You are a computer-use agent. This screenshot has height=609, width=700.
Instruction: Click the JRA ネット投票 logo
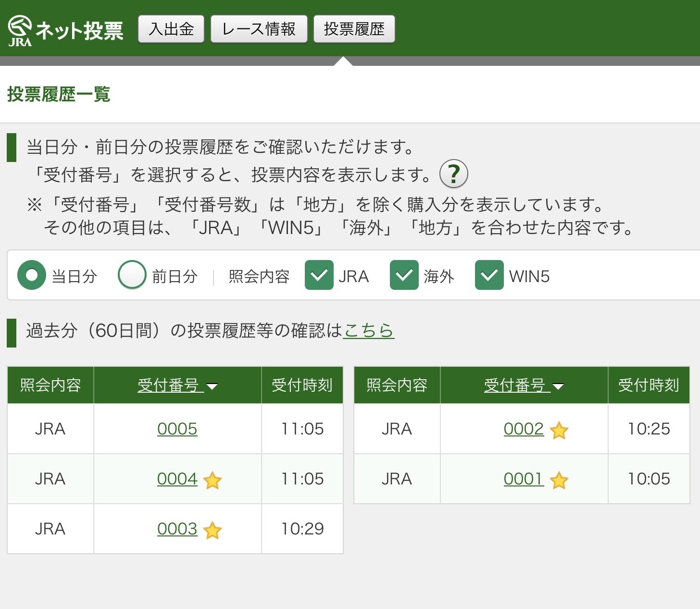[65, 30]
